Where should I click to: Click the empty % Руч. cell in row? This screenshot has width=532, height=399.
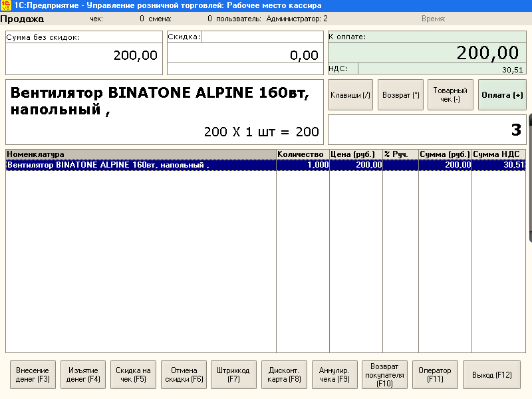[x=401, y=165]
